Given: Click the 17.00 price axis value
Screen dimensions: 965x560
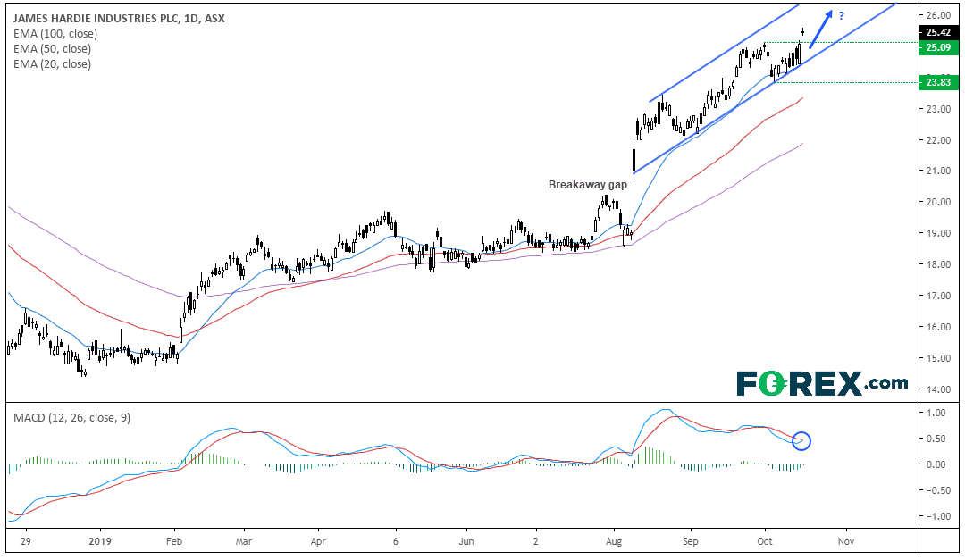Looking at the screenshot, I should pos(938,296).
